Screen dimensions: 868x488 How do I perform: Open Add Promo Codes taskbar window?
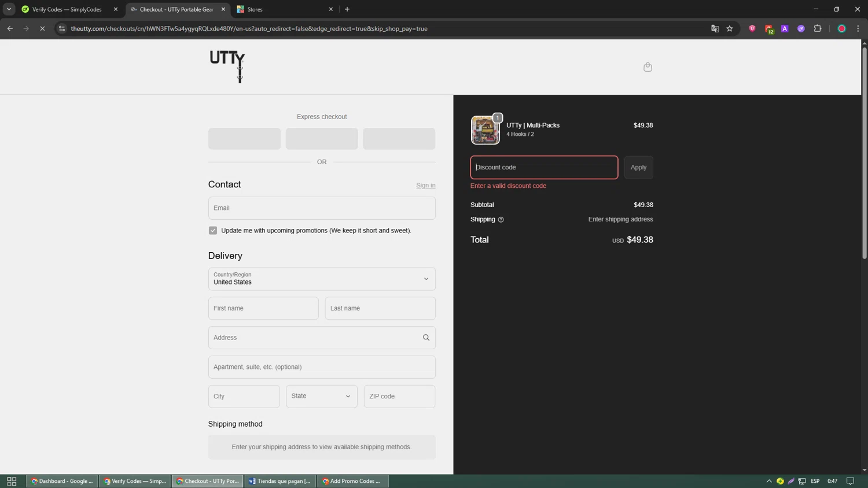pos(353,481)
